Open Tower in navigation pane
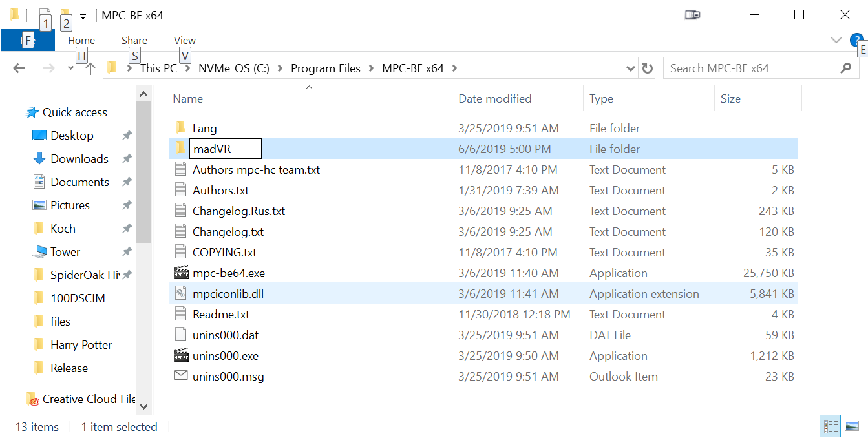The height and width of the screenshot is (438, 868). [x=65, y=252]
